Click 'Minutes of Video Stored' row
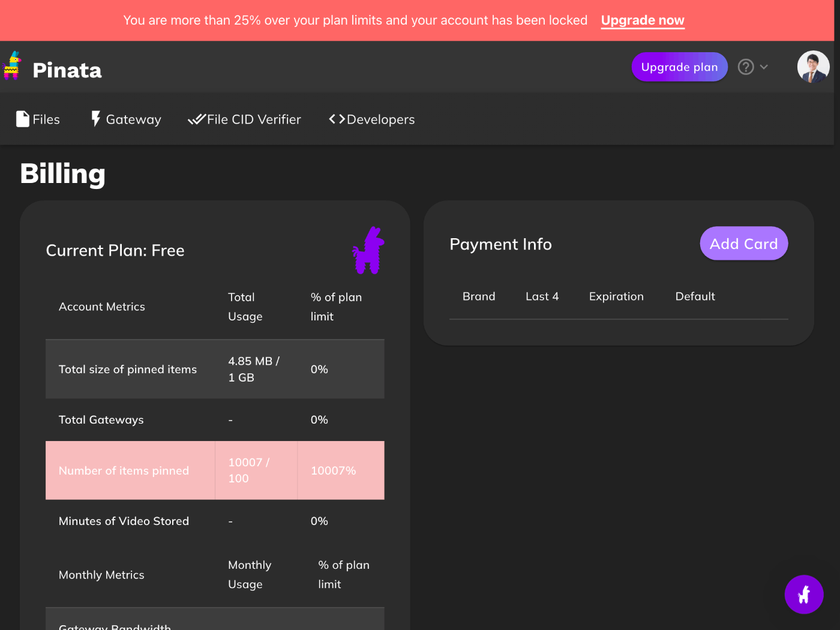The height and width of the screenshot is (630, 840). pyautogui.click(x=215, y=521)
